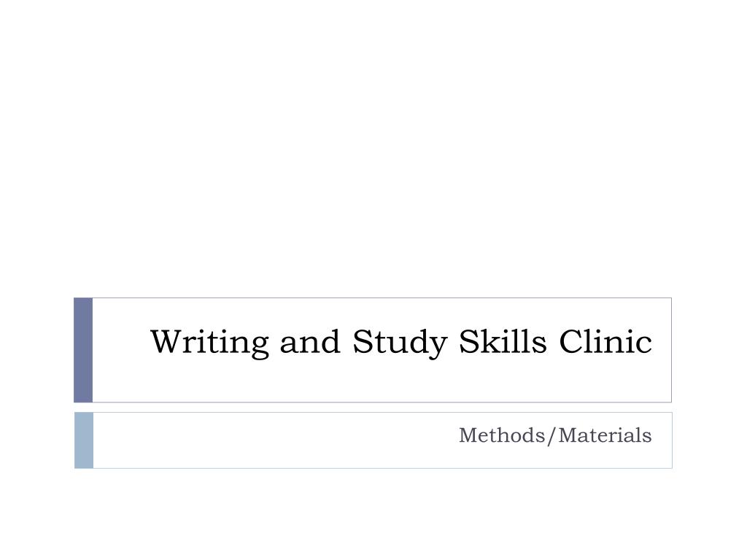Viewport: 747px width, 560px height.
Task: Click the word "Writing" in the title
Action: [x=210, y=342]
